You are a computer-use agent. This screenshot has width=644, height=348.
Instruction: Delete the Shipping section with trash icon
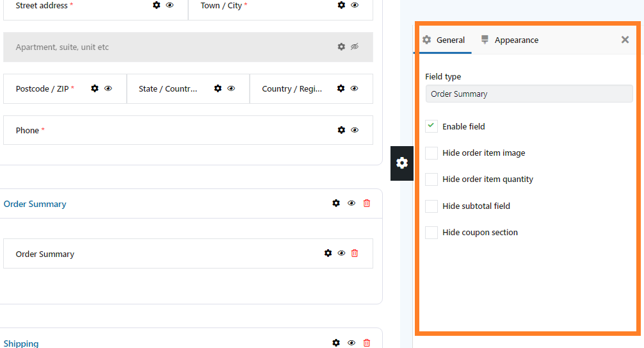pyautogui.click(x=367, y=343)
